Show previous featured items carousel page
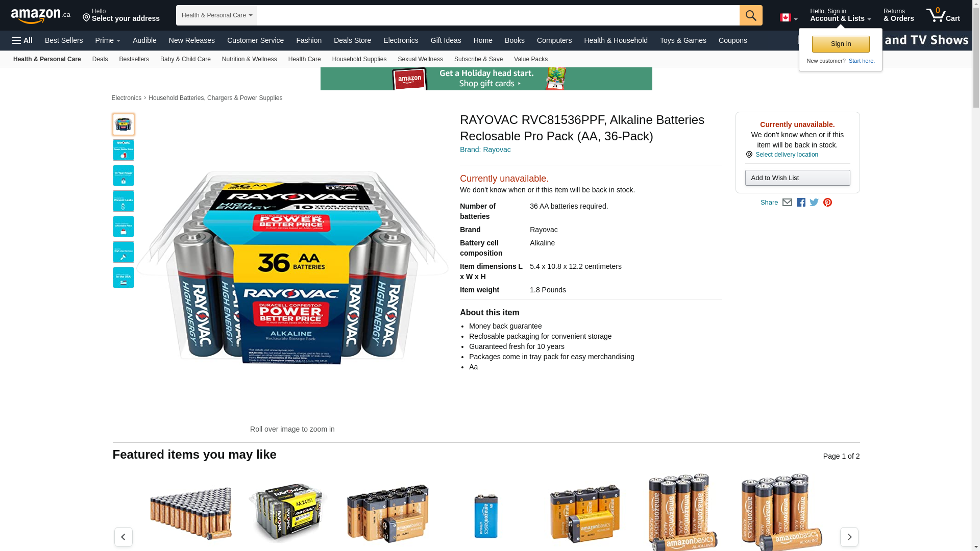 (x=123, y=537)
